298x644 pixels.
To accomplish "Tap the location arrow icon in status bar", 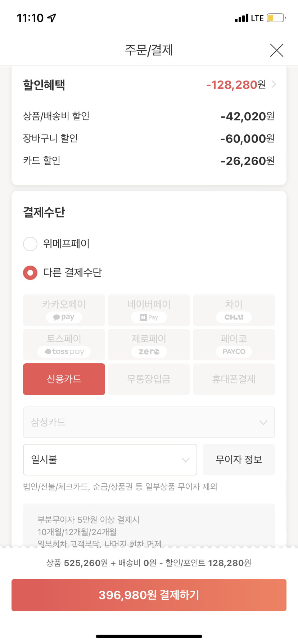I will [52, 18].
